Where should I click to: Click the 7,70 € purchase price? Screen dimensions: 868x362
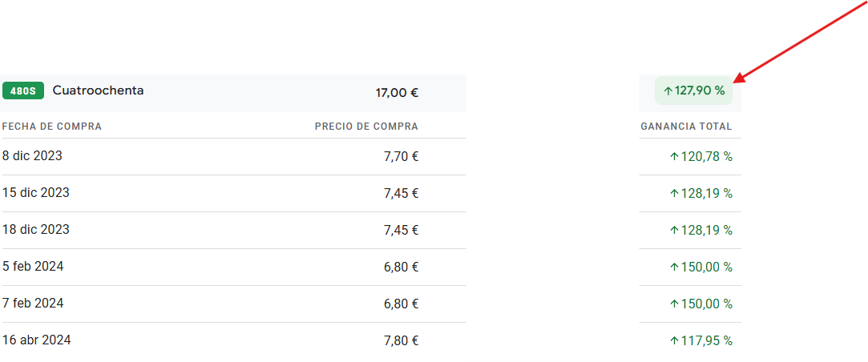click(x=401, y=157)
